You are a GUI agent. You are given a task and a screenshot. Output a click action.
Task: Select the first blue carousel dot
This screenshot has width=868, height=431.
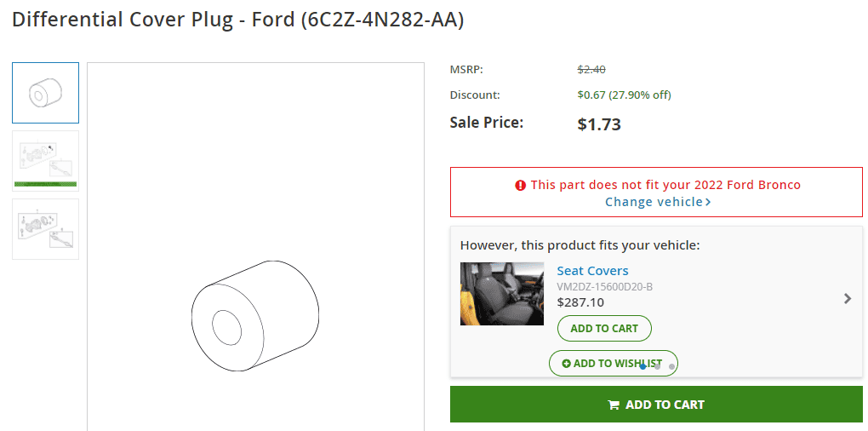coord(642,366)
